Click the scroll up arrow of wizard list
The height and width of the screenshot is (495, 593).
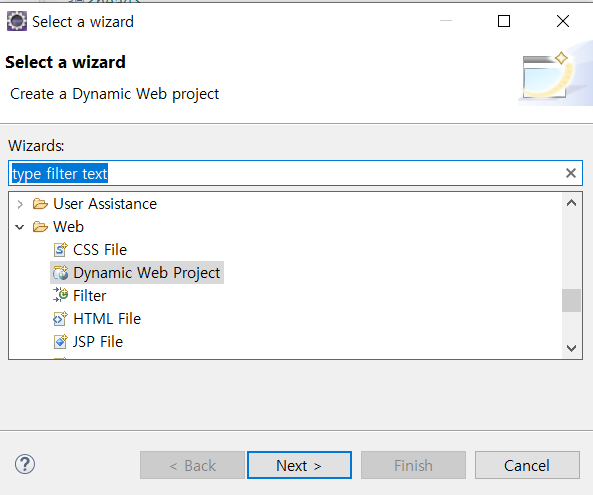(x=571, y=203)
